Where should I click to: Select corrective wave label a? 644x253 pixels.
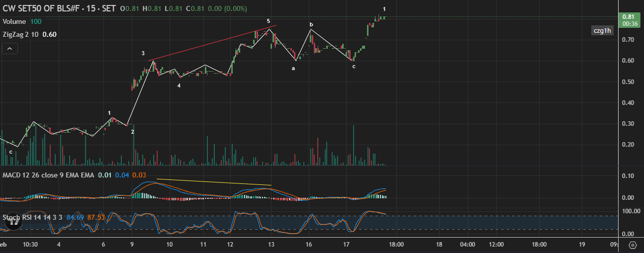(x=293, y=68)
